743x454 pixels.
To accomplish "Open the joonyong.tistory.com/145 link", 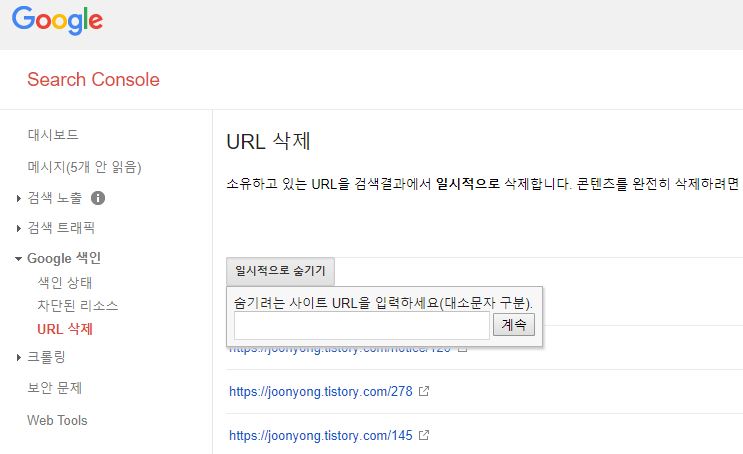I will point(321,436).
